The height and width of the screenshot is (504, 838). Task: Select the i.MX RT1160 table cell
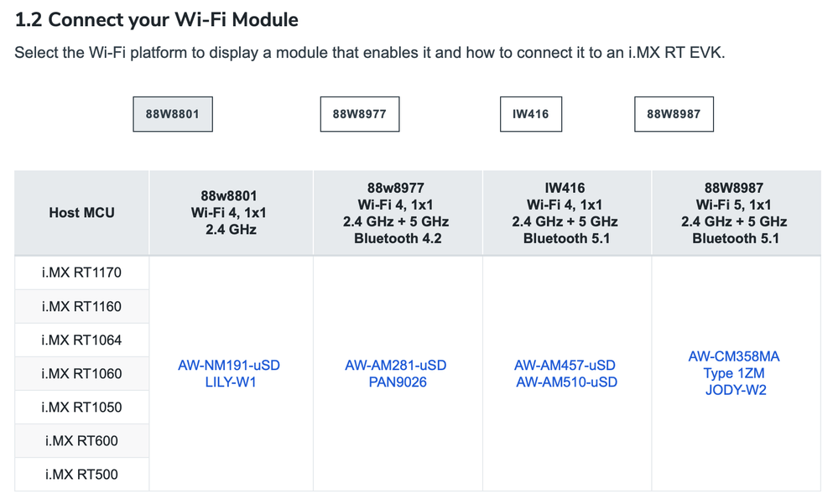(x=81, y=306)
